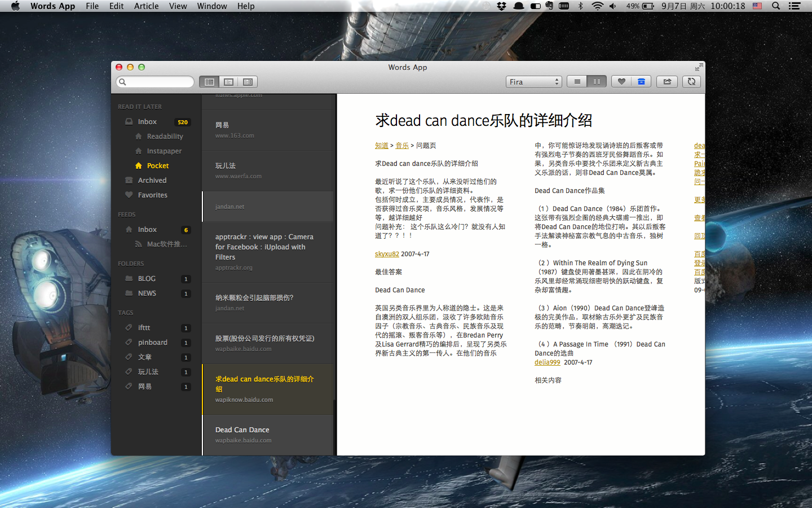Open Notification Center list icon
This screenshot has height=508, width=812.
click(x=795, y=6)
